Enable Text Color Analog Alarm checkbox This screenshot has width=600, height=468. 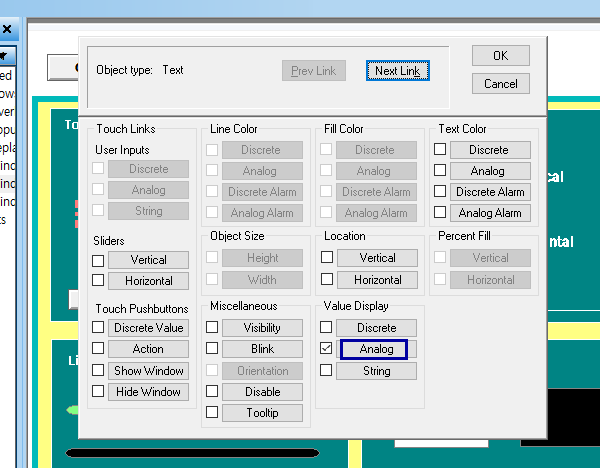[440, 212]
